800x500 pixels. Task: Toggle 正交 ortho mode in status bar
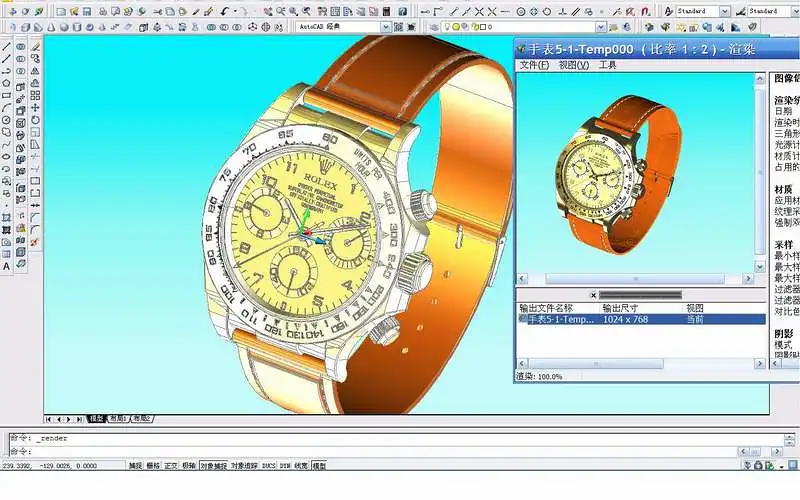(x=171, y=466)
